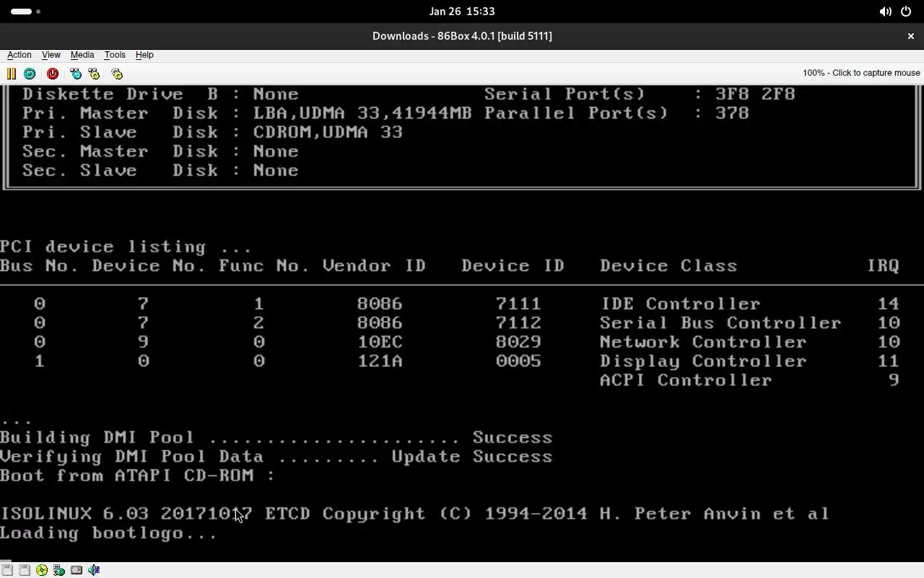
Task: Click the 'CDROM,UDMA 33' slave disk value
Action: pos(328,132)
